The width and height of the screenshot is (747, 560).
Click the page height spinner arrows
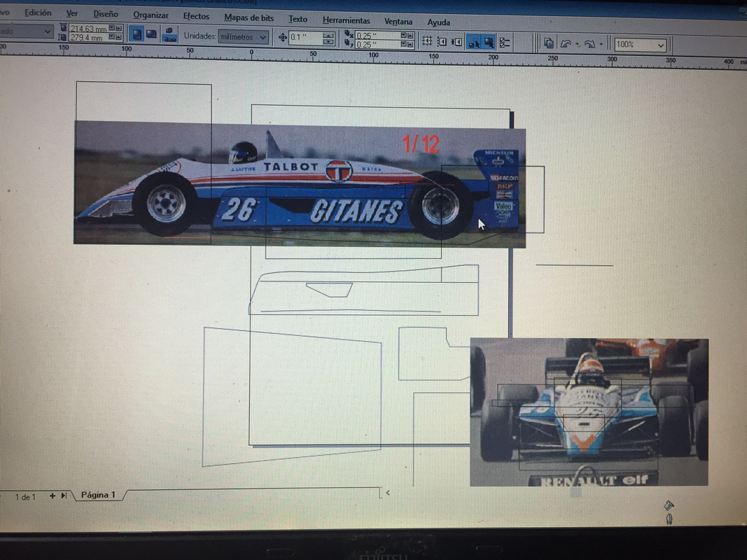point(116,36)
